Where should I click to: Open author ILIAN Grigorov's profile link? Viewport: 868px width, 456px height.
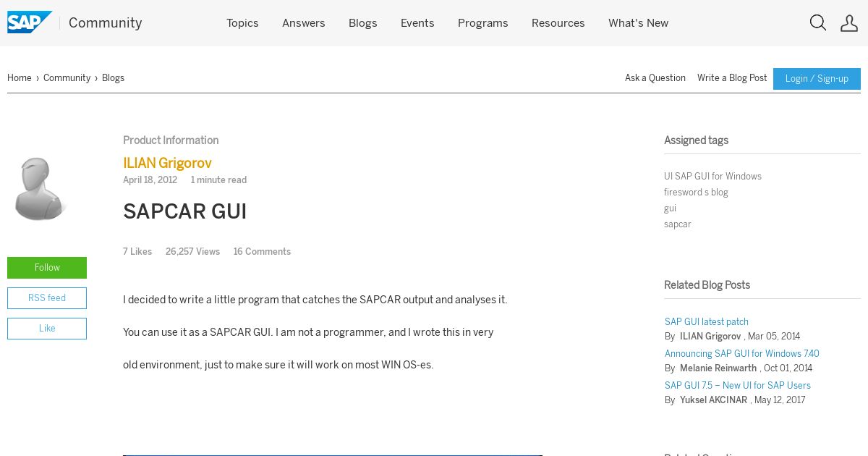pyautogui.click(x=167, y=164)
